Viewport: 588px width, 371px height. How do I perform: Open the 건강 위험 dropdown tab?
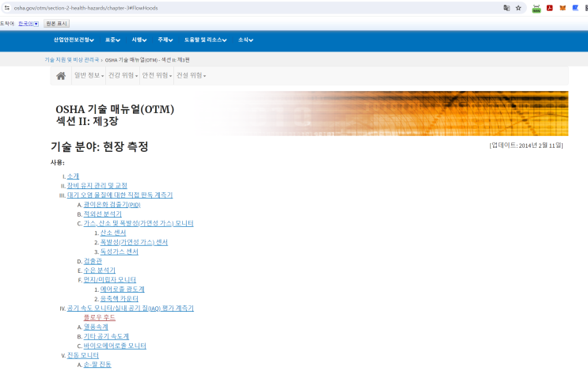(x=123, y=75)
